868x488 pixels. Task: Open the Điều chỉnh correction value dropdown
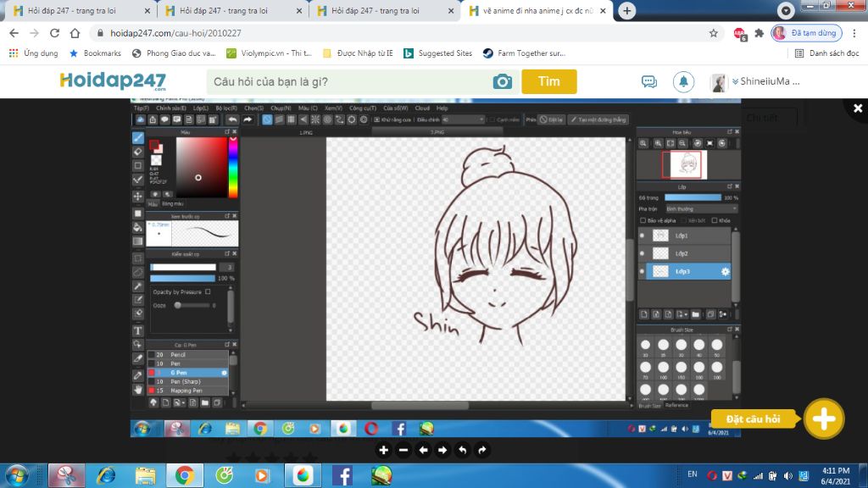(463, 119)
